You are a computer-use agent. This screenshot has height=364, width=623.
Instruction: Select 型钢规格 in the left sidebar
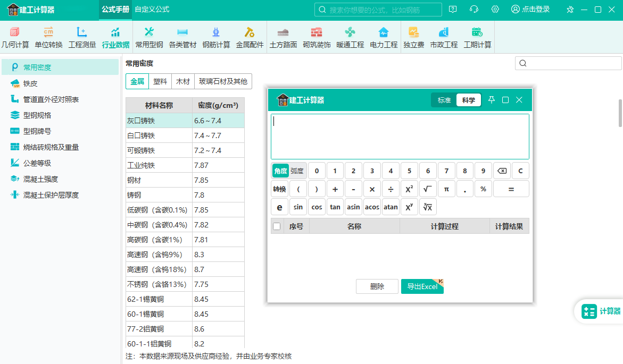click(x=37, y=115)
